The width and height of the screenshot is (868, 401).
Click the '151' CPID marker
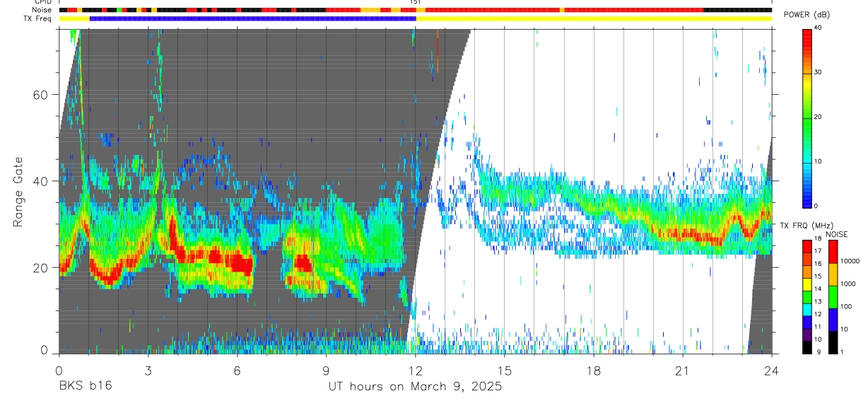[x=416, y=2]
